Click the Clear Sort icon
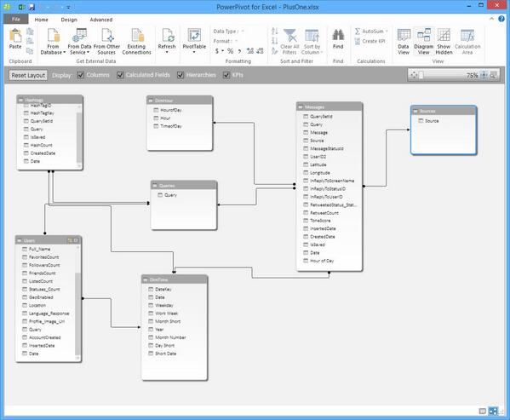510x420 pixels. tap(275, 51)
